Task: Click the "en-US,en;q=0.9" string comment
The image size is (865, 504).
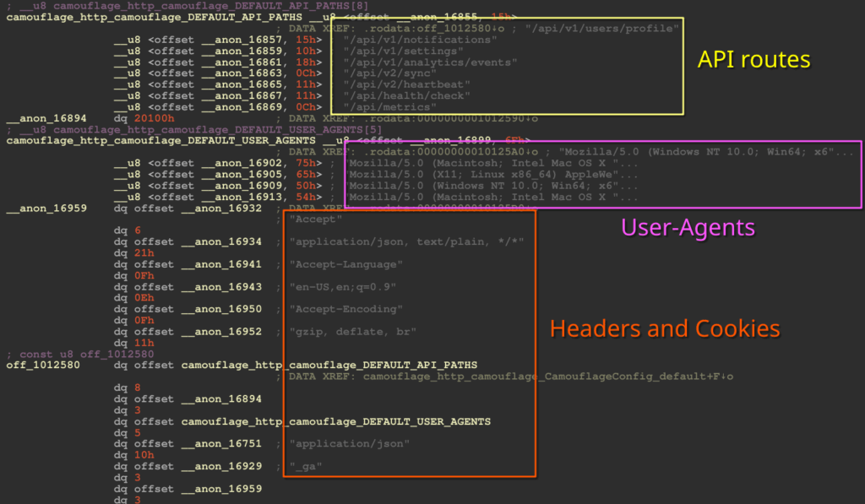Action: [x=342, y=287]
